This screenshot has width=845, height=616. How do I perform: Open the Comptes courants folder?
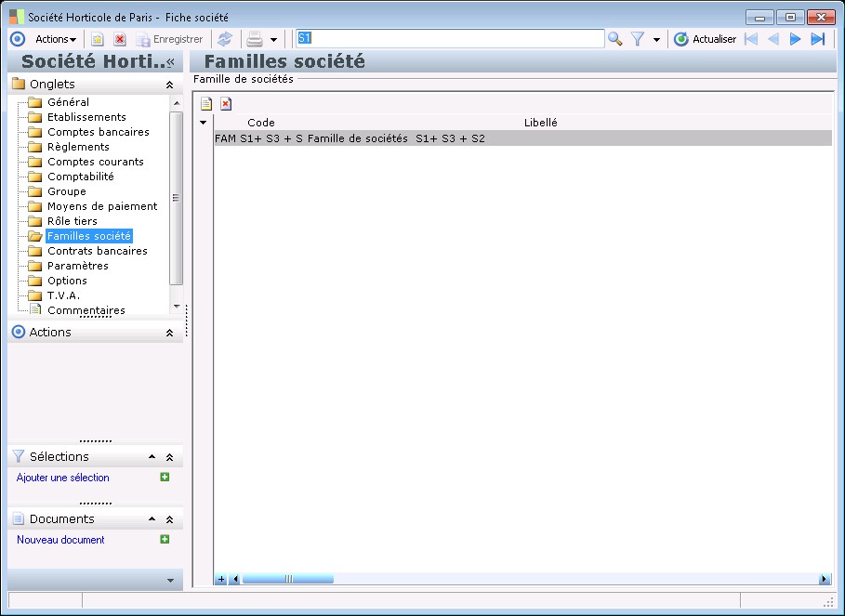pos(96,162)
